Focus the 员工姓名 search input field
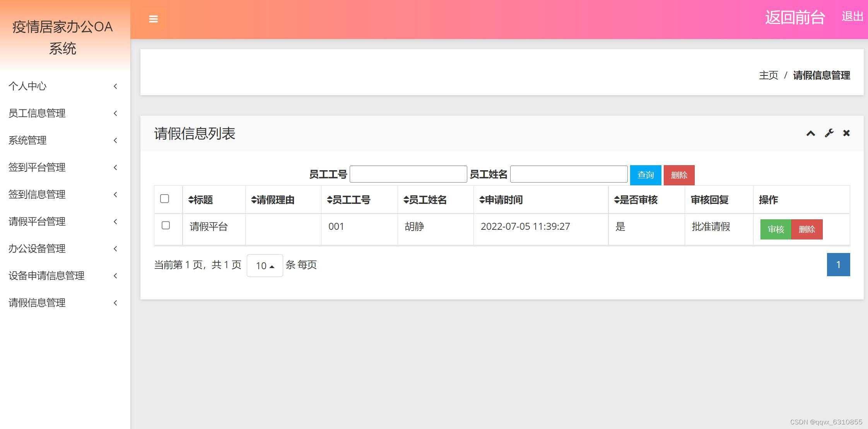 pos(569,174)
